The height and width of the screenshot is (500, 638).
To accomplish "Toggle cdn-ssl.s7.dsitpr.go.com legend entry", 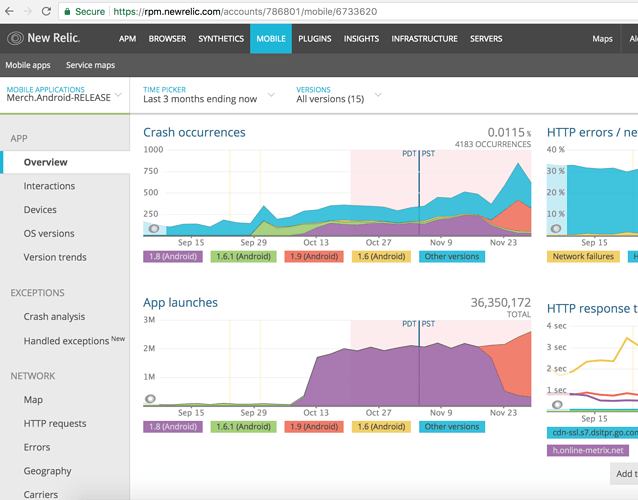I will 592,433.
